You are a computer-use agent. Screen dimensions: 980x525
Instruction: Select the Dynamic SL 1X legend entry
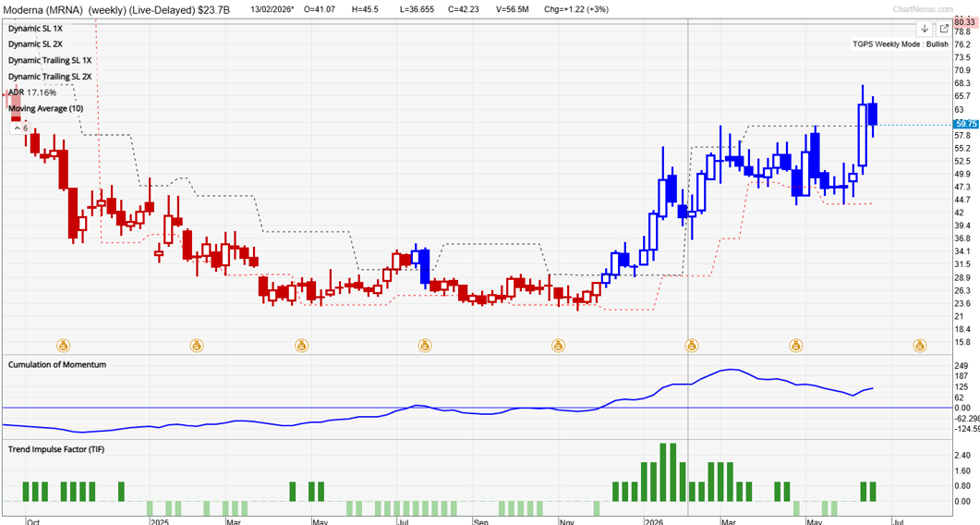35,28
